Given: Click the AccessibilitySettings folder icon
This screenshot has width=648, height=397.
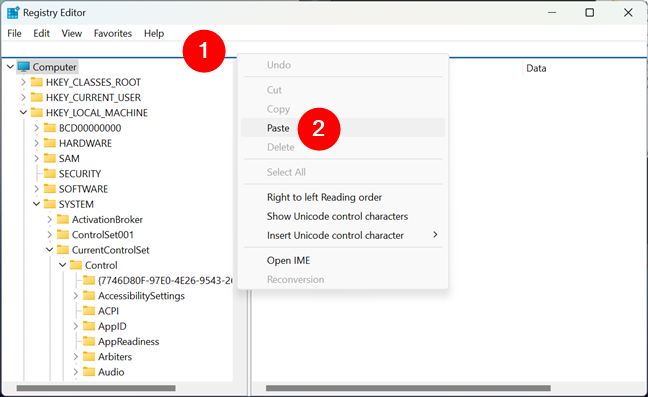Looking at the screenshot, I should [x=89, y=296].
